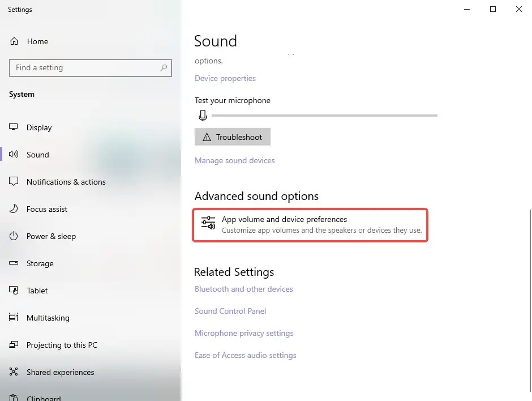532x401 pixels.
Task: Click the Test your microphone level bar
Action: (323, 115)
